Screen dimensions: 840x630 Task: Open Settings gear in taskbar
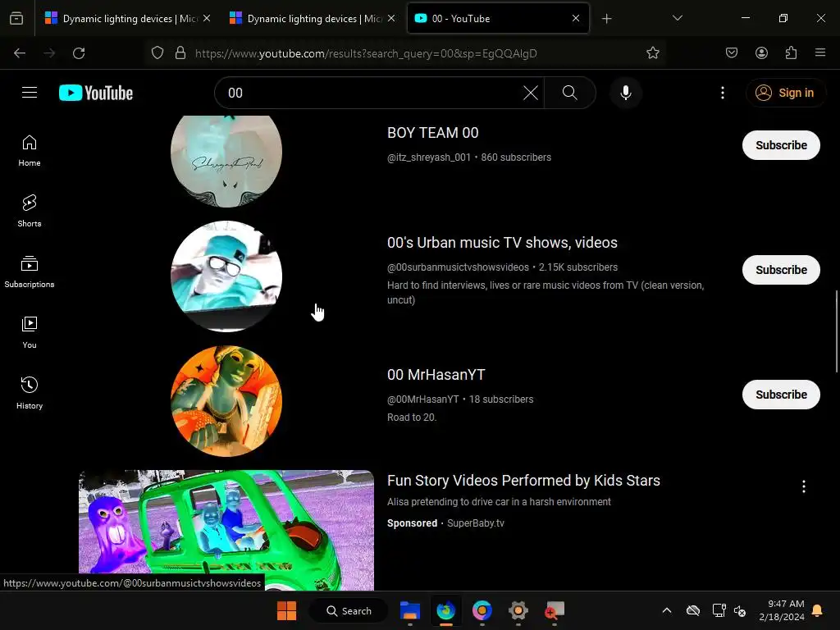click(x=518, y=610)
